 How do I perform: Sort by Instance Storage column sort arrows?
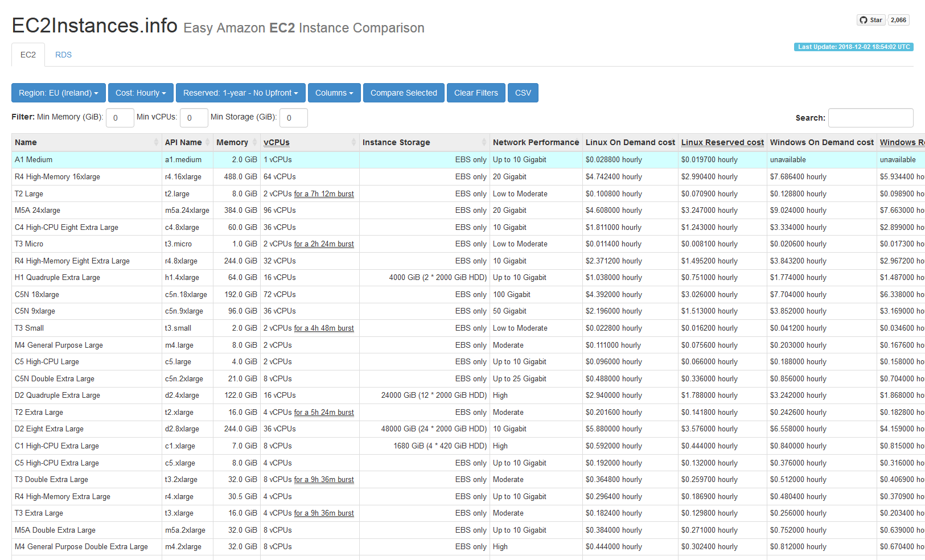coord(484,142)
